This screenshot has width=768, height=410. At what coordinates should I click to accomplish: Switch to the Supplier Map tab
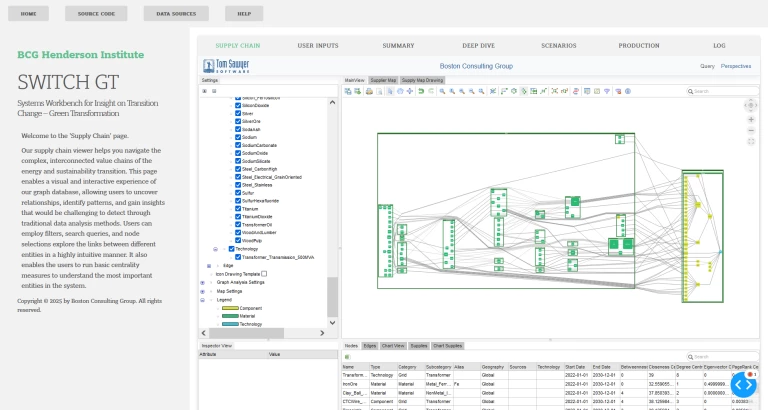[x=384, y=79]
